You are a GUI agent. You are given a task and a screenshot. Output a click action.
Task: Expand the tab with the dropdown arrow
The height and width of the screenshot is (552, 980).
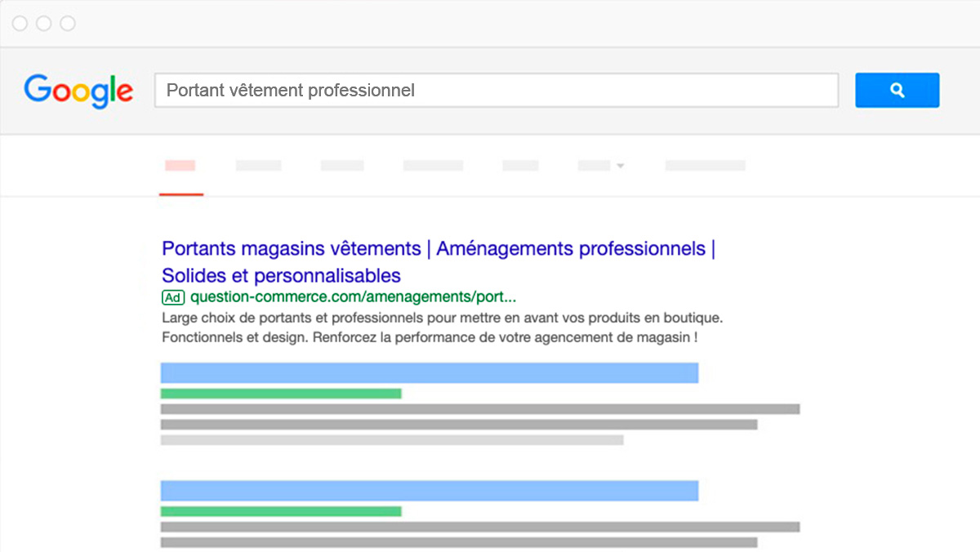tap(601, 166)
